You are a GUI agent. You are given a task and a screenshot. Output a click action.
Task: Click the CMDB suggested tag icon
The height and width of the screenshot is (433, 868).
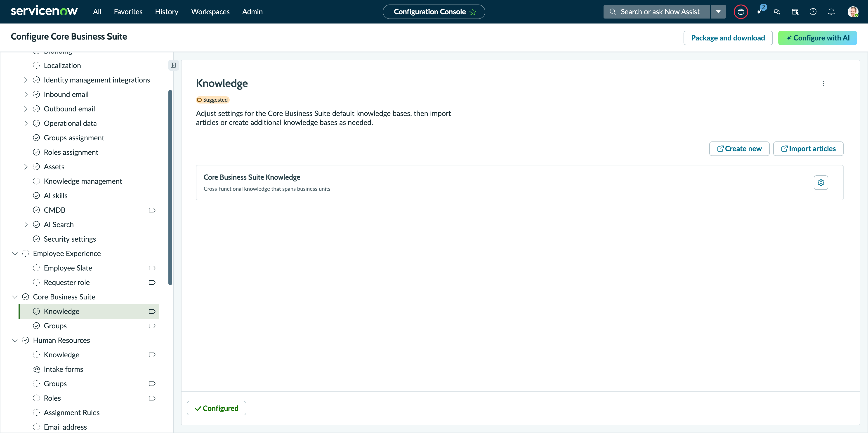[x=152, y=210]
